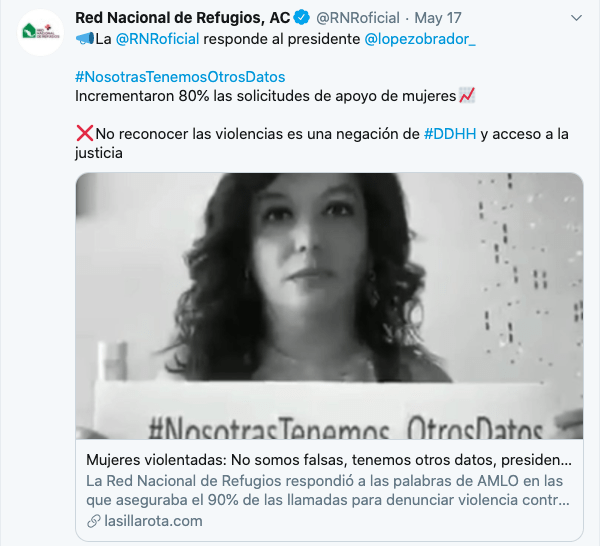Click the link chain icon
Screen dimensions: 600x546
pos(93,521)
